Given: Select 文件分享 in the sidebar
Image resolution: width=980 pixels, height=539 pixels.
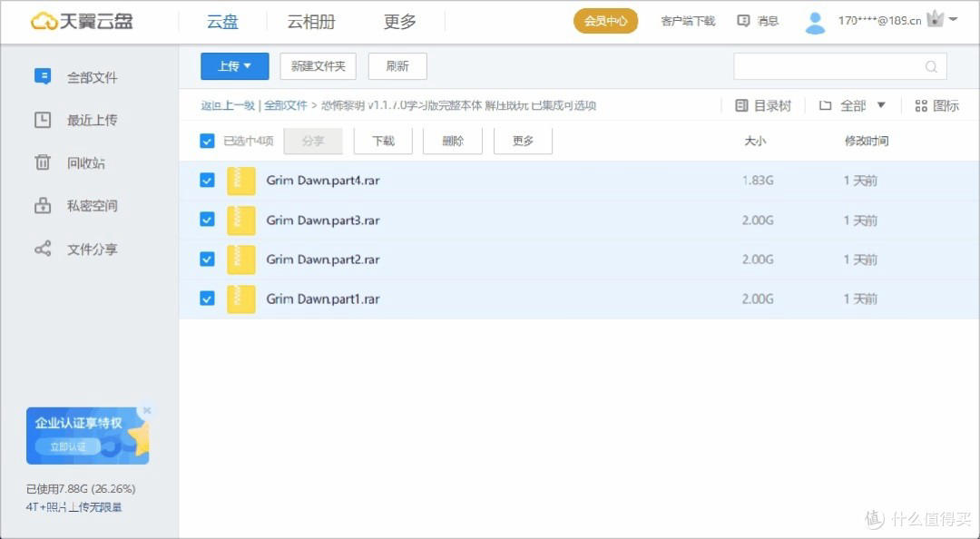Looking at the screenshot, I should [92, 250].
